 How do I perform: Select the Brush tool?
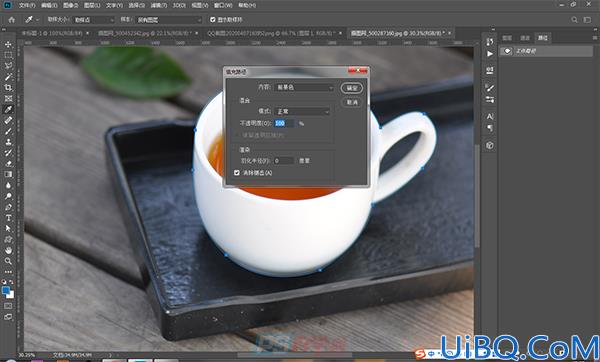[x=8, y=131]
